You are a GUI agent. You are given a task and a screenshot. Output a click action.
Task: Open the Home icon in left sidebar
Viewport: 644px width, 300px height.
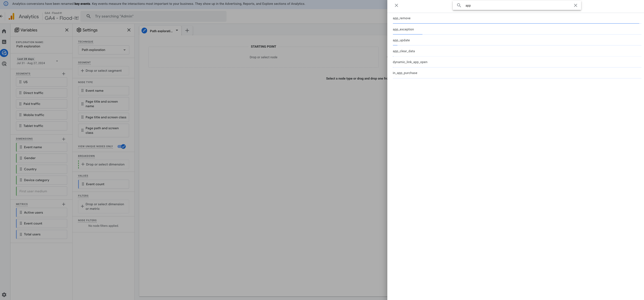[x=4, y=31]
